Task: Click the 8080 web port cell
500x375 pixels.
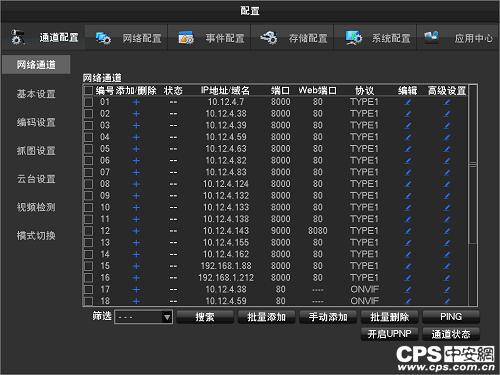Action: pos(317,231)
